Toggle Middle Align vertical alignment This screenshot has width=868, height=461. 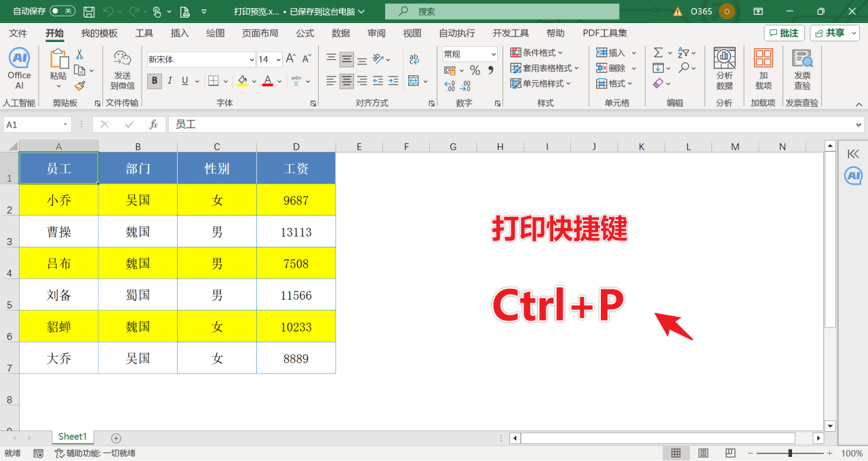click(x=347, y=60)
